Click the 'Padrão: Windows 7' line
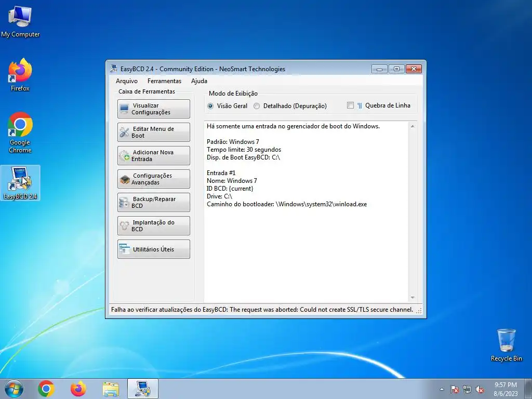 (x=233, y=142)
